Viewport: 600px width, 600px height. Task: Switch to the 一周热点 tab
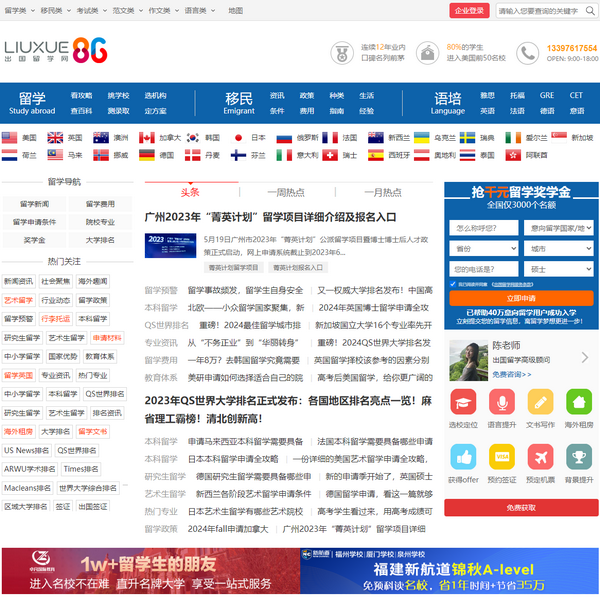pyautogui.click(x=286, y=192)
